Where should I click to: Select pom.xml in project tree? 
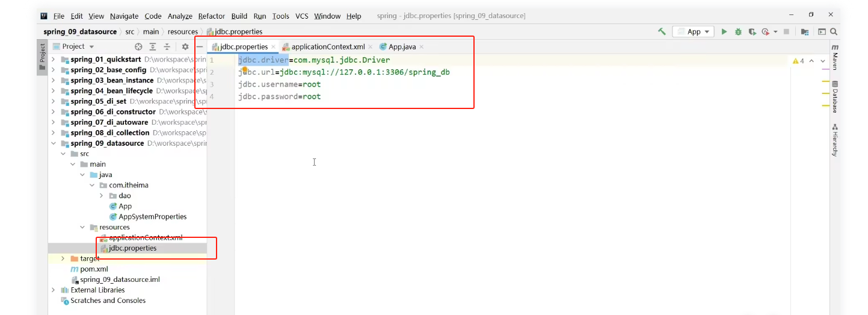point(89,269)
